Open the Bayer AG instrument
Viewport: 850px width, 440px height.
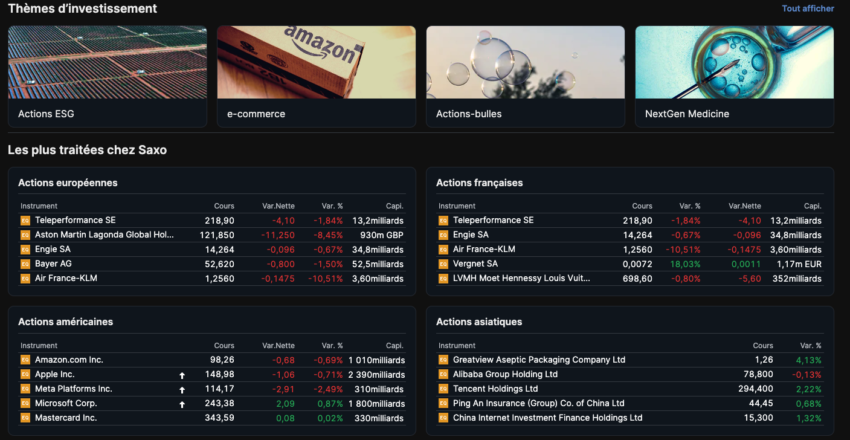tap(53, 264)
